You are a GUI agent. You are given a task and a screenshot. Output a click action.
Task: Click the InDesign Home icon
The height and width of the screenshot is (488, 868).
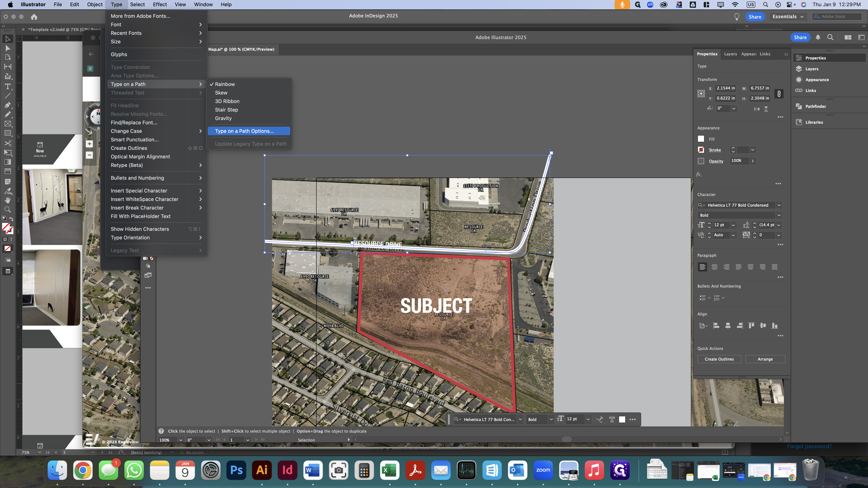click(x=34, y=16)
